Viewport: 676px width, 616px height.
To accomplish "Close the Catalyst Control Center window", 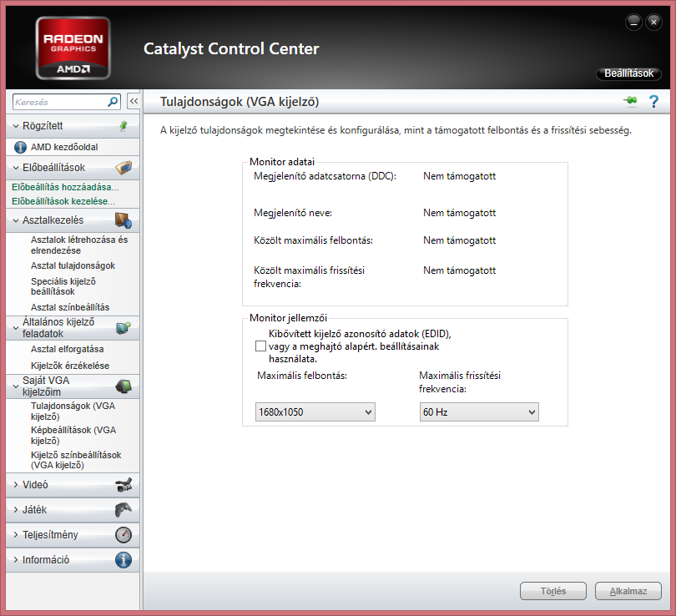I will pos(653,22).
